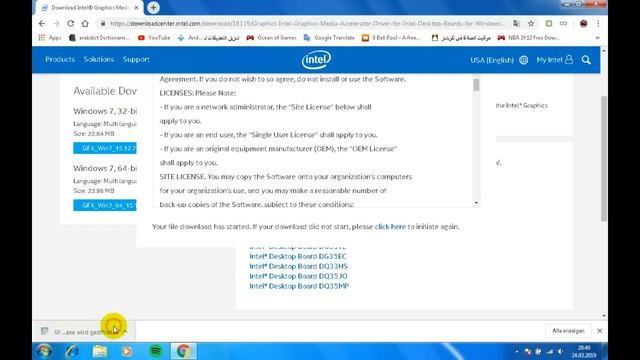Open the YouTube bookmark
Viewport: 640px width, 360px height.
(x=154, y=38)
